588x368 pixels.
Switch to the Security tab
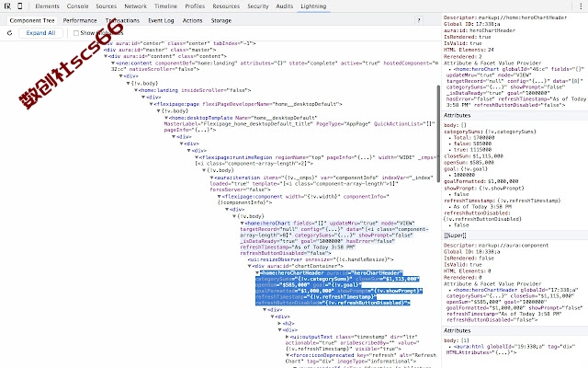[258, 6]
